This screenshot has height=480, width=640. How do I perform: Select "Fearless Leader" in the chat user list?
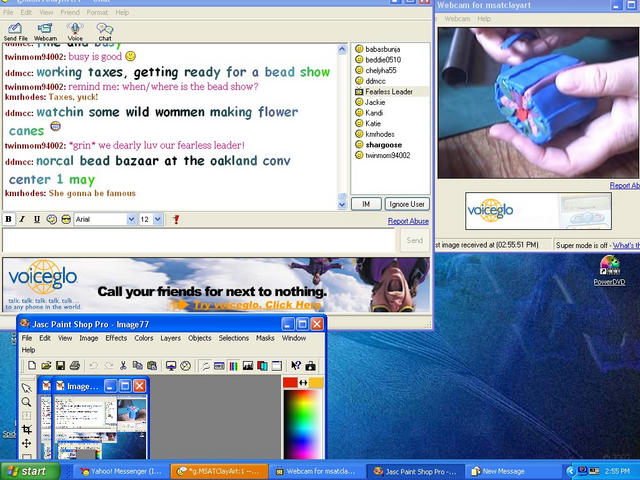tap(389, 92)
